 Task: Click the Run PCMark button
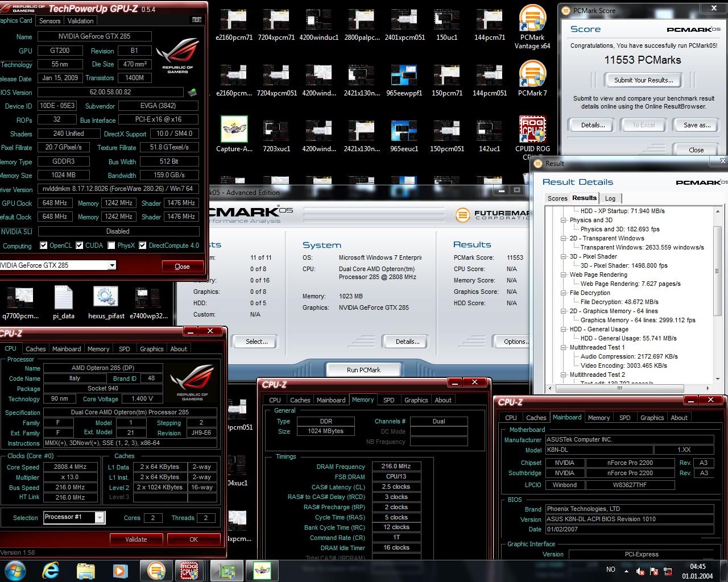tap(363, 369)
